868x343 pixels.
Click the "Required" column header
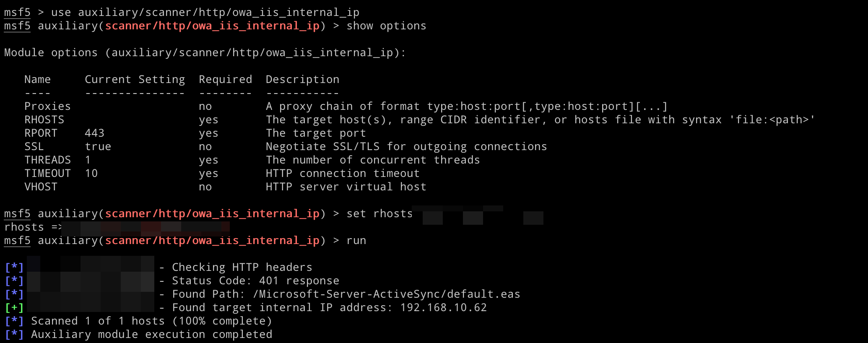(x=225, y=80)
